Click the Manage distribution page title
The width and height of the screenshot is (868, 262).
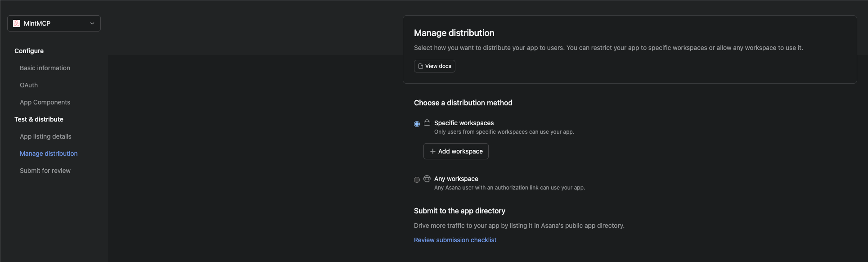tap(454, 33)
